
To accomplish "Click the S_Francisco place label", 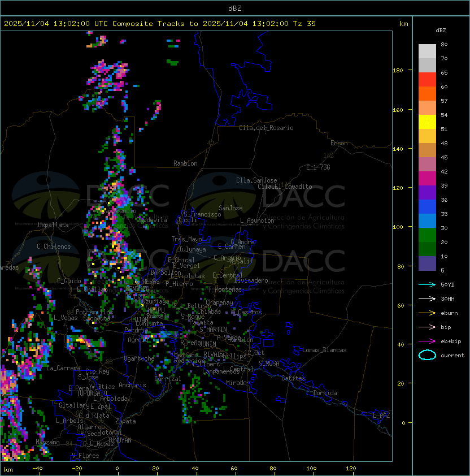I will point(202,214).
